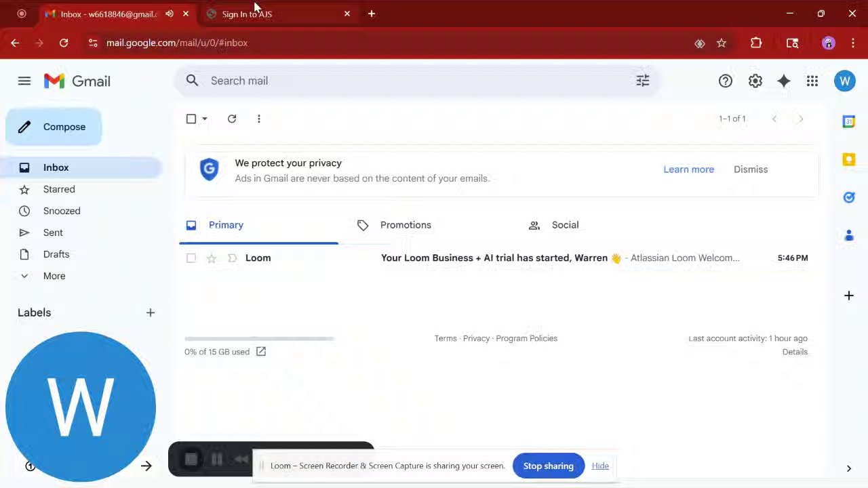The image size is (868, 488).
Task: Switch to the Promotions tab
Action: (x=430, y=225)
